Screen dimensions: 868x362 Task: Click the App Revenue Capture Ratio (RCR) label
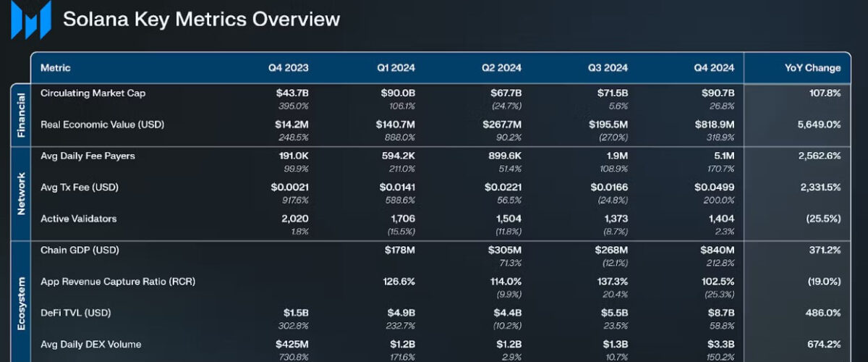[x=118, y=281]
